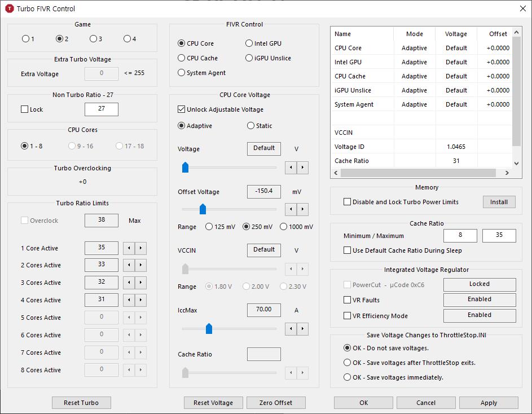Click left arrow for IccMax
This screenshot has width=532, height=414.
click(x=291, y=329)
